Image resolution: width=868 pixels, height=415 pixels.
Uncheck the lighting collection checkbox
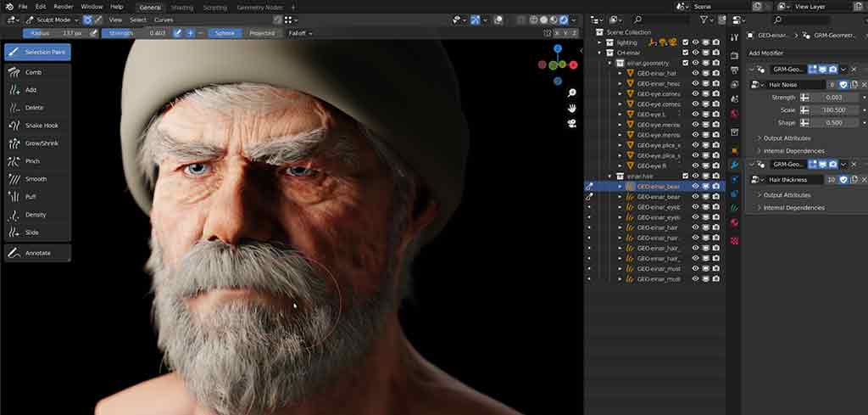tap(685, 42)
